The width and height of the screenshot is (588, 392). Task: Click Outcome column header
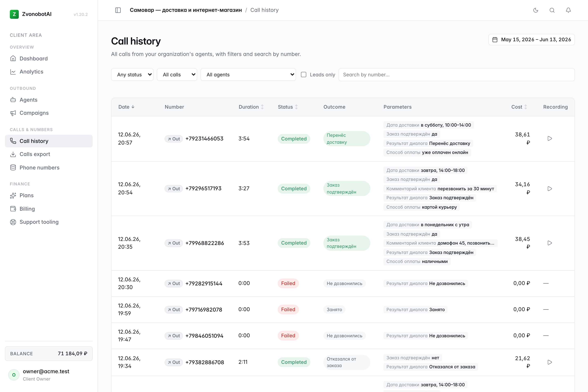coord(334,107)
